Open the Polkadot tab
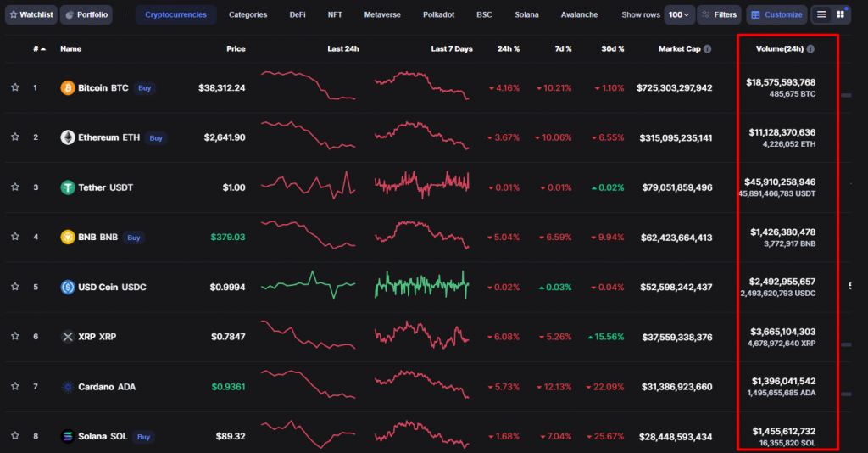The width and height of the screenshot is (868, 453). [438, 15]
